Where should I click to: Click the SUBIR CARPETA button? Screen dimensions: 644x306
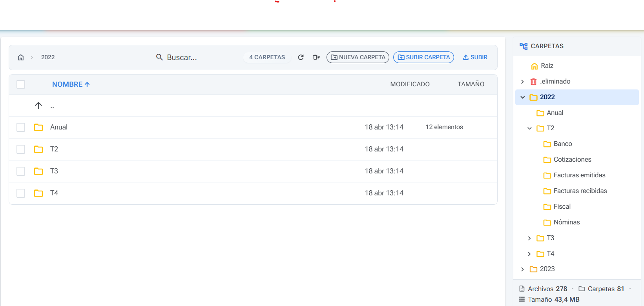coord(424,57)
